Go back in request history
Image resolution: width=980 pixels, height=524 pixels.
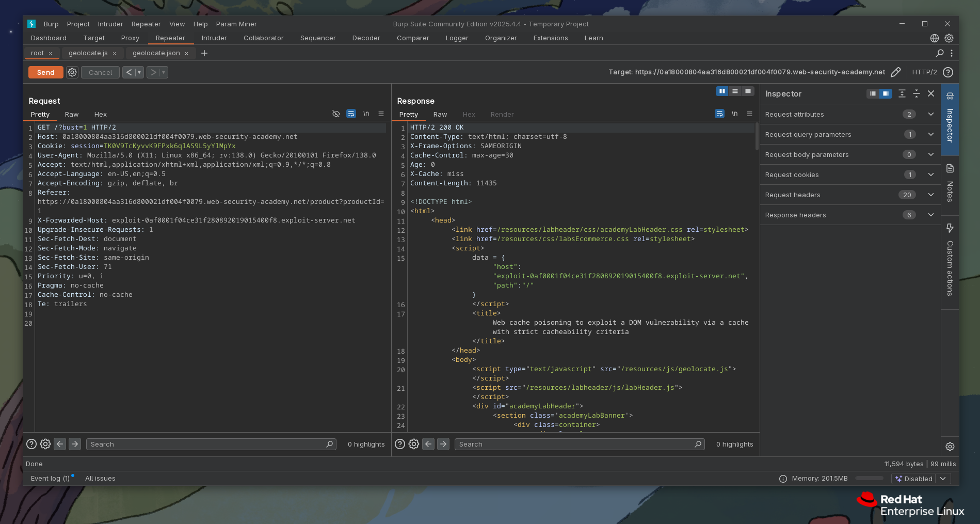click(129, 72)
